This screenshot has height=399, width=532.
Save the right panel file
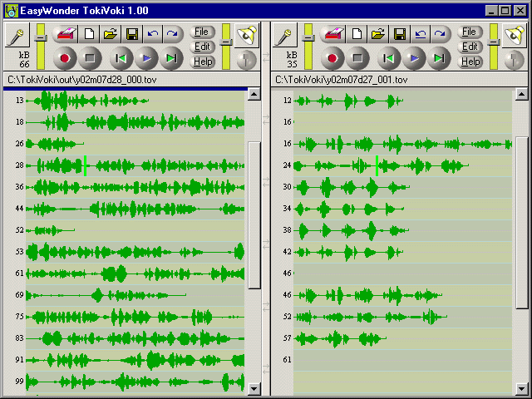coord(400,34)
